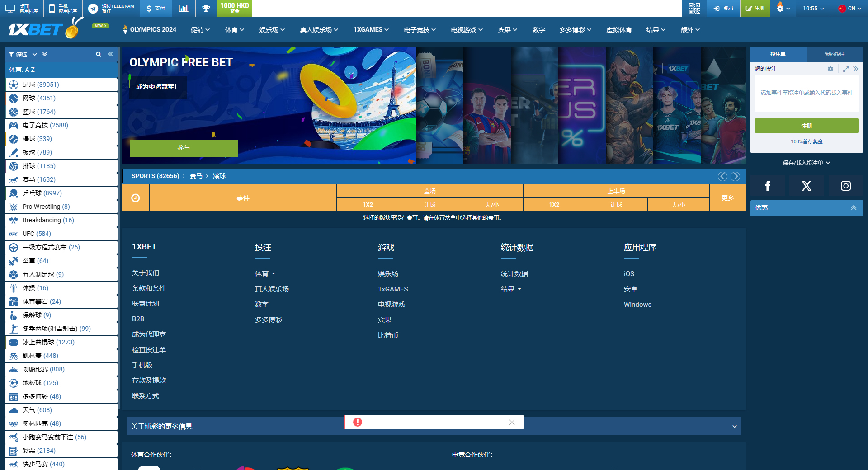Screen dimensions: 868x470
Task: Open the 娱乐场 casino dropdown menu
Action: [x=272, y=30]
